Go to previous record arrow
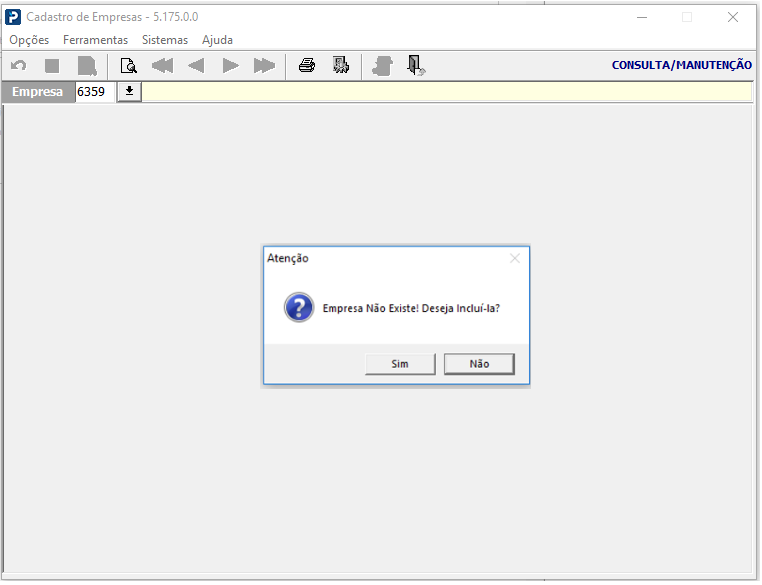This screenshot has width=762, height=585. pyautogui.click(x=196, y=66)
